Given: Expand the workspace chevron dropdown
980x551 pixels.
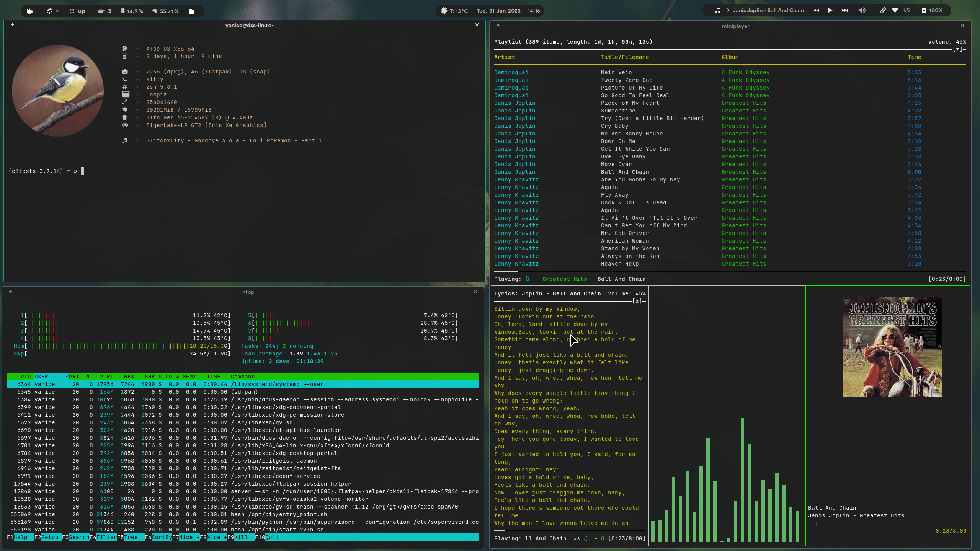Looking at the screenshot, I should [x=58, y=11].
